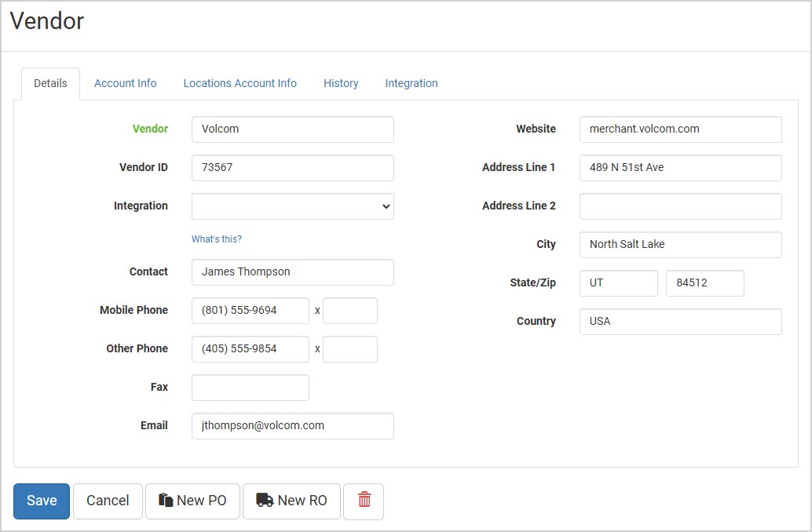The width and height of the screenshot is (812, 532).
Task: Click the Contact field with James Thompson
Action: [x=293, y=272]
